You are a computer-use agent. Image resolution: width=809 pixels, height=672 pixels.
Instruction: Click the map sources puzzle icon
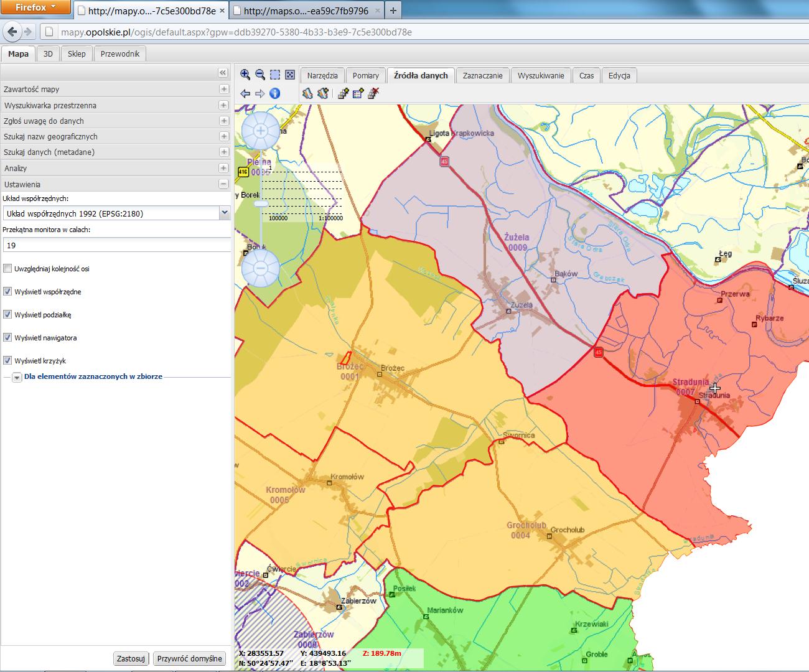307,93
